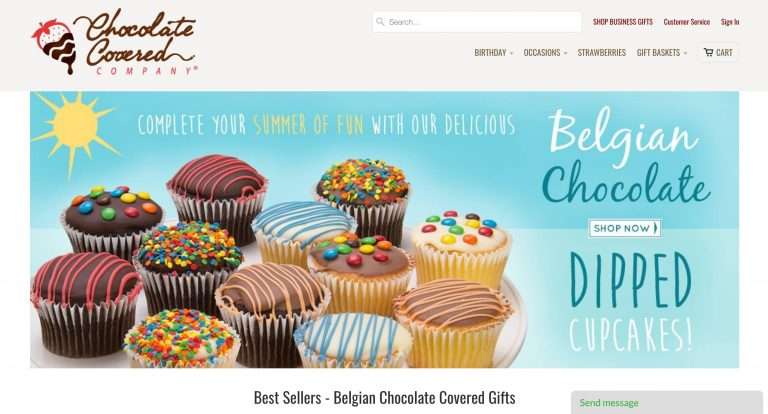Click the sun graphic in banner
Screen dimensions: 768x414
[74, 126]
